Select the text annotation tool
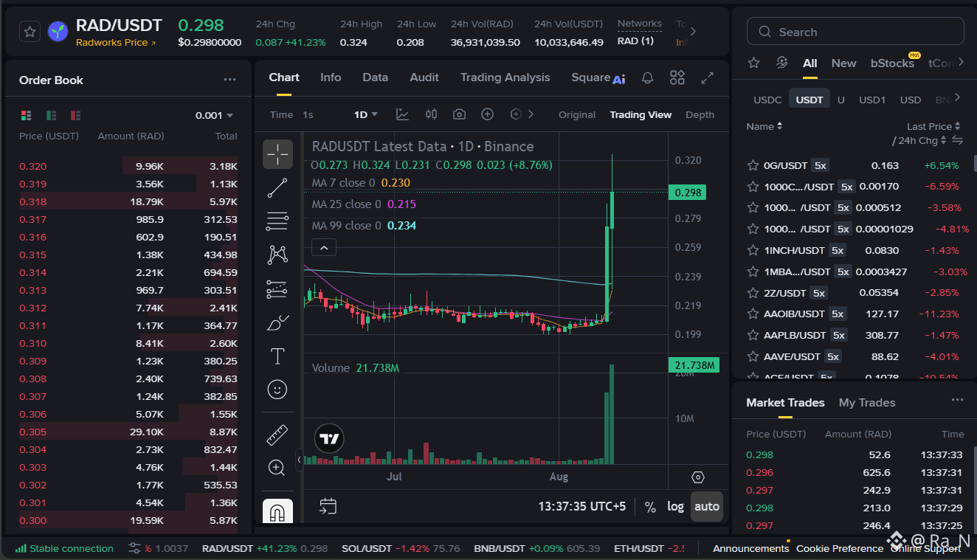Screen dimensions: 977x560 [277, 356]
